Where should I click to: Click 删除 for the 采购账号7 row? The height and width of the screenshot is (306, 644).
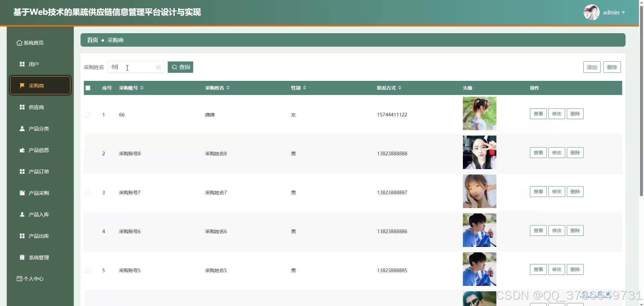click(575, 192)
